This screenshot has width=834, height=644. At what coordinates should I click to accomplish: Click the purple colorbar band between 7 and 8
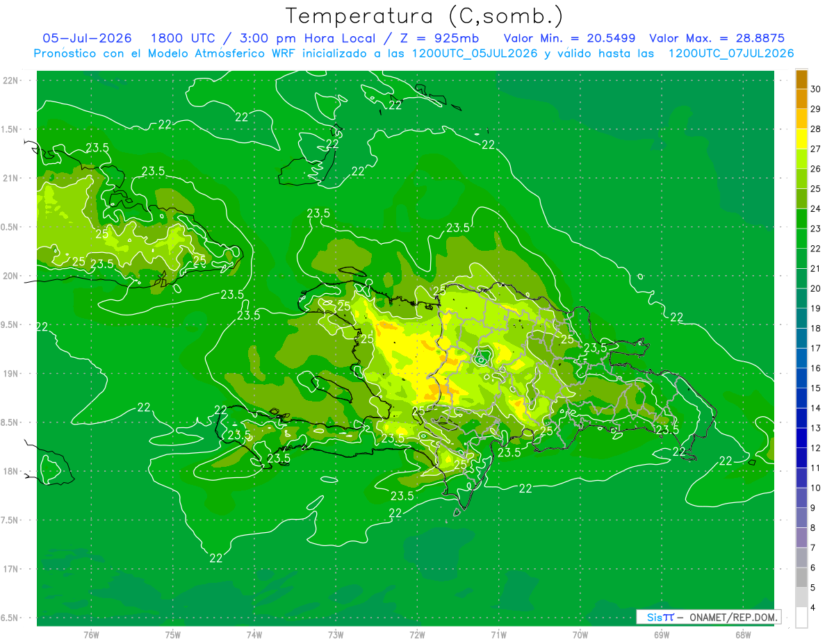coord(801,538)
